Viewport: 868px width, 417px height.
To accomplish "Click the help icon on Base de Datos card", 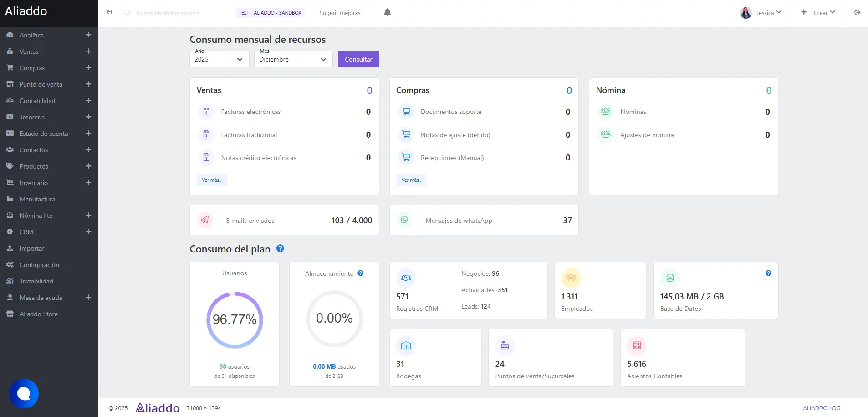I will 768,273.
